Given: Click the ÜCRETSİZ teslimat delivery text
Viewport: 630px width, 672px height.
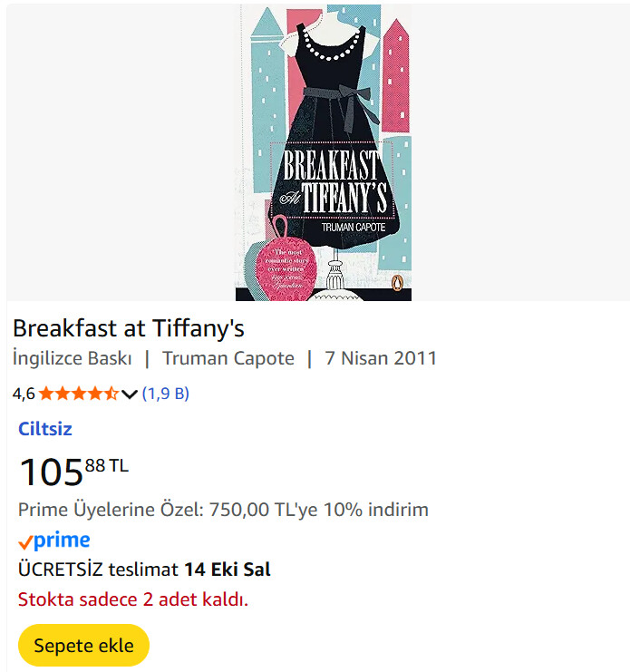Looking at the screenshot, I should [98, 570].
